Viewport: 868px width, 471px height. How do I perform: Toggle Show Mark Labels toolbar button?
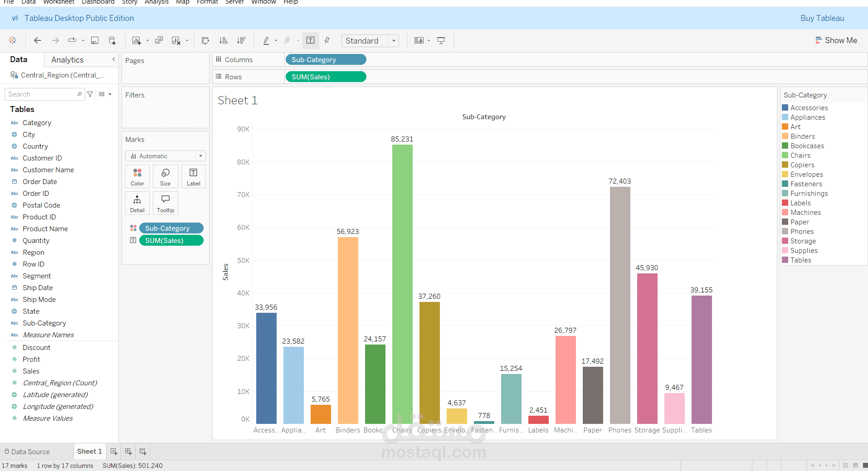(x=311, y=40)
